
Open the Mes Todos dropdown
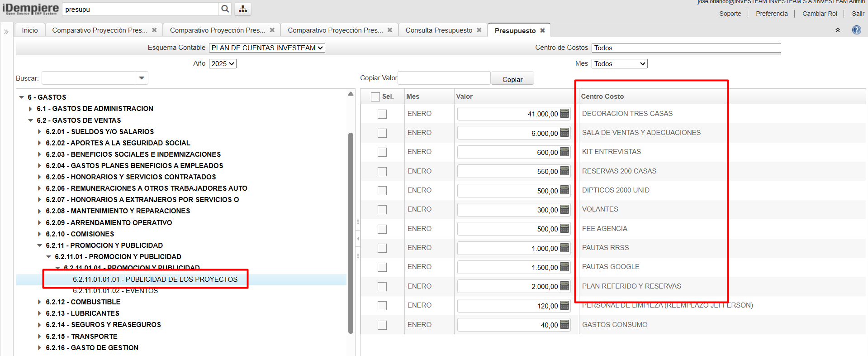click(x=619, y=64)
